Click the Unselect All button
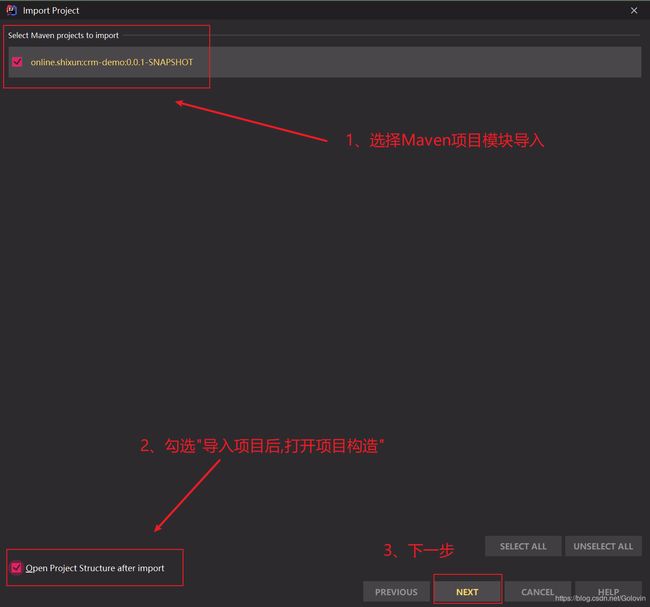This screenshot has width=650, height=607. coord(603,546)
